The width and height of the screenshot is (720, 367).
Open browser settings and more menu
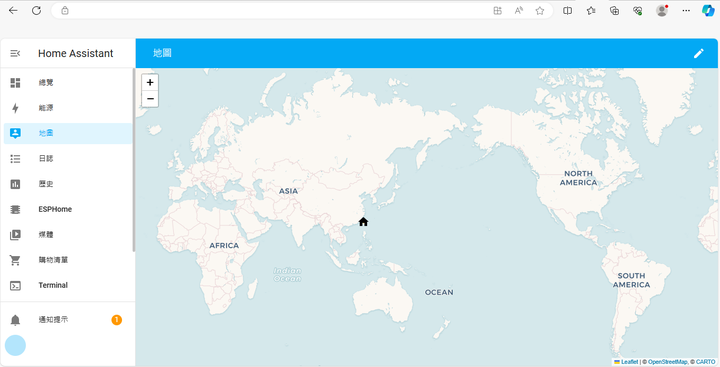tap(686, 11)
